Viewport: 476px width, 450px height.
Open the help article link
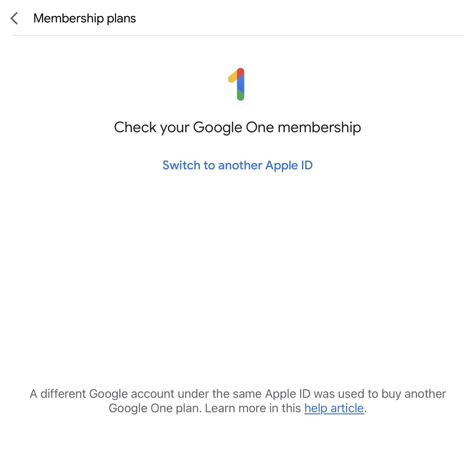pos(334,408)
